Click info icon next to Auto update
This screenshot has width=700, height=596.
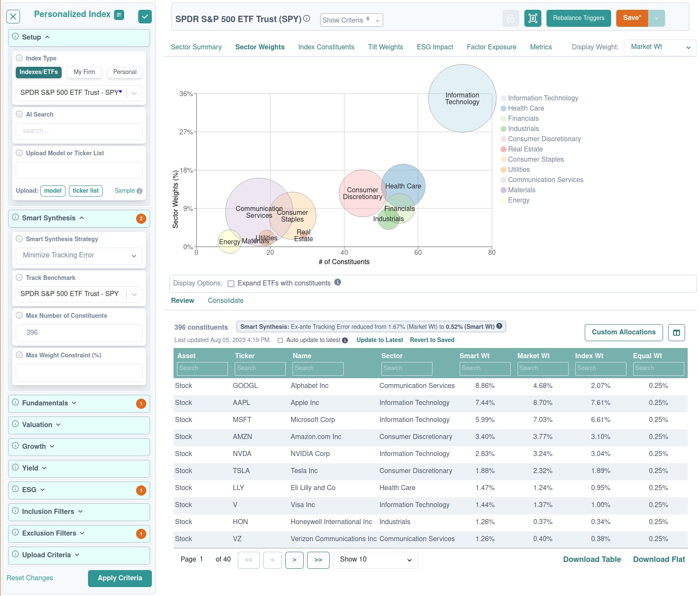(345, 340)
